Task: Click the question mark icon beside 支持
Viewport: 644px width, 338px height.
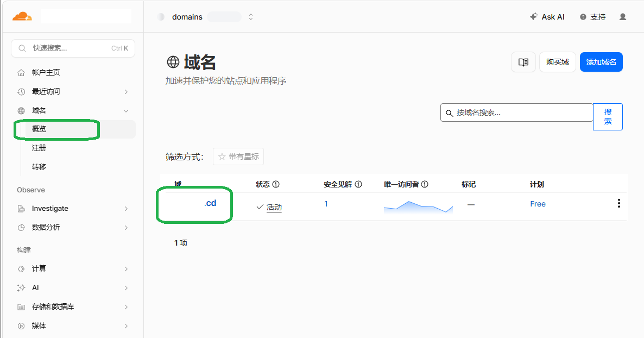Action: point(583,17)
